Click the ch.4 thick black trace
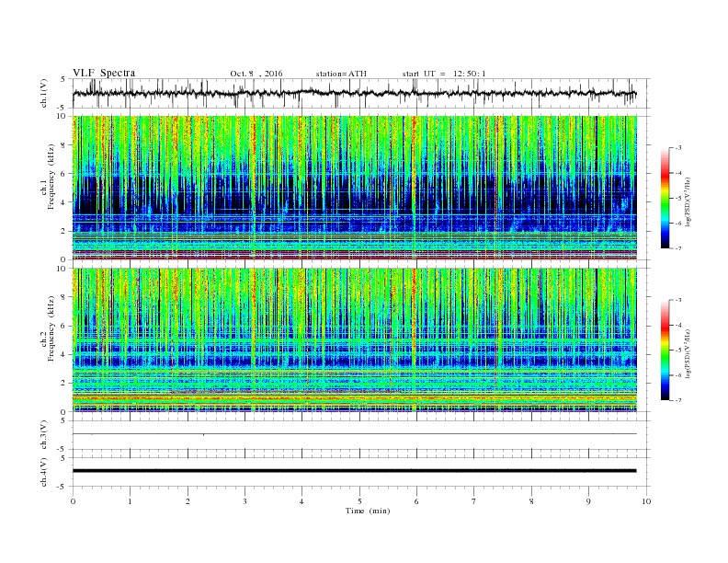 355,471
